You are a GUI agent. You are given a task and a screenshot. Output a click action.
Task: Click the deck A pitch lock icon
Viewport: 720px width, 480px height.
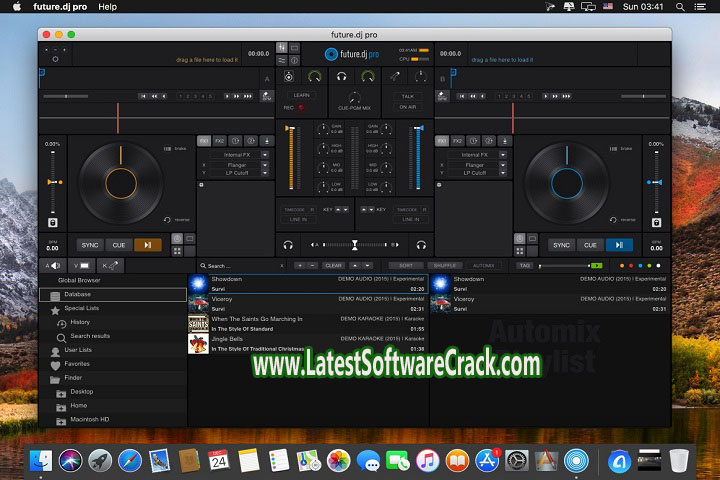[53, 223]
